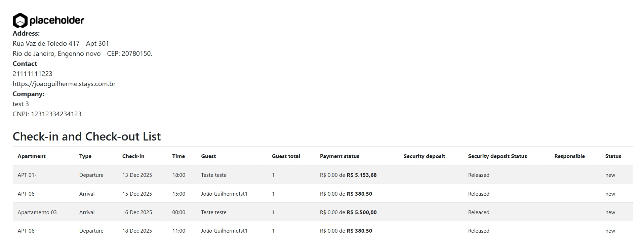Select the APT 01- apartment cell
Image resolution: width=644 pixels, height=240 pixels.
[27, 175]
